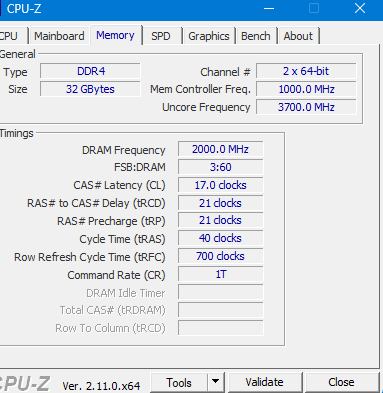Click the CPU-Z title bar text
This screenshot has height=393, width=383.
(24, 9)
